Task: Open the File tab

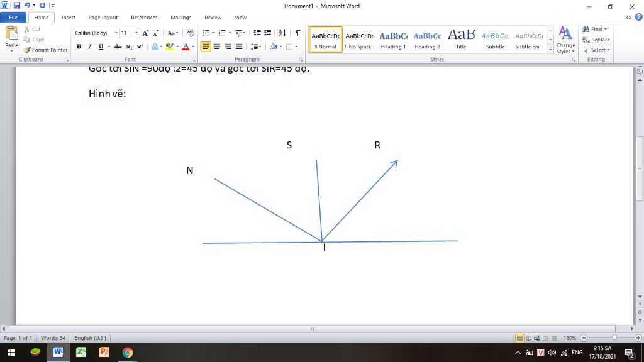Action: 13,17
